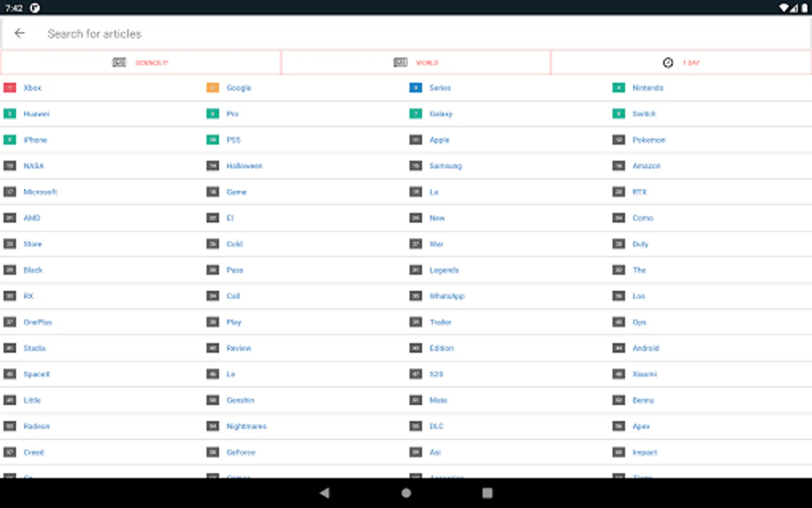Screen dimensions: 812x508
Task: Tap the orange rank badge next to Google
Action: (x=213, y=87)
